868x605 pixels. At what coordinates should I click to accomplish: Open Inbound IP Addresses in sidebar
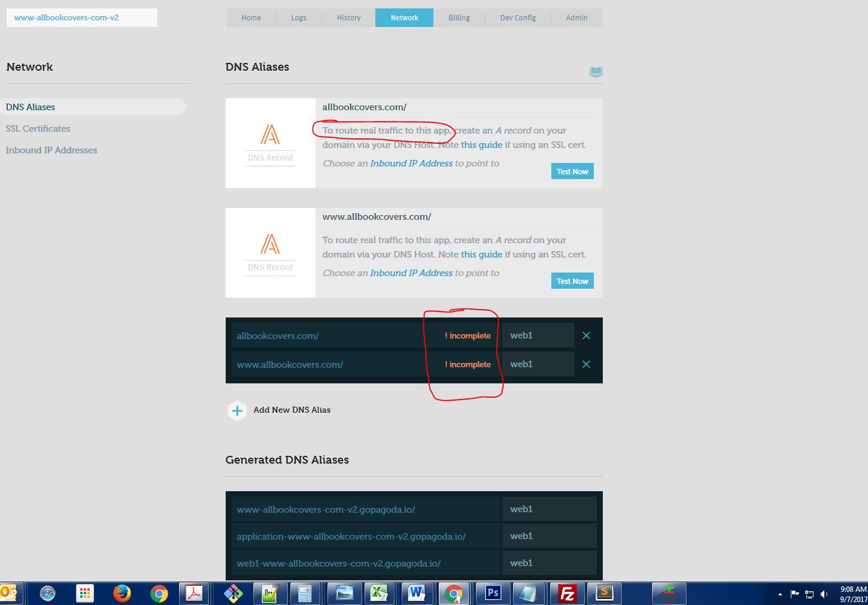pos(51,150)
